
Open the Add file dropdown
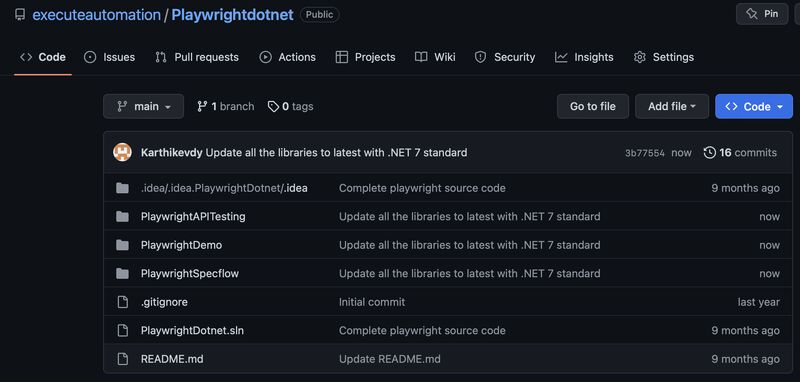tap(672, 107)
